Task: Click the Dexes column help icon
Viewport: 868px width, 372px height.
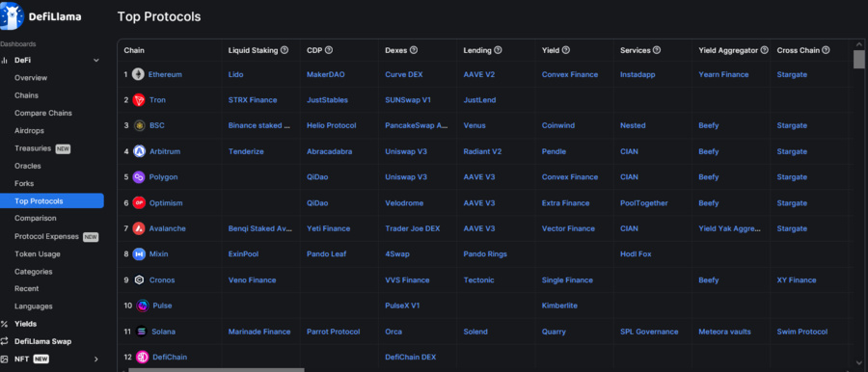Action: click(414, 50)
